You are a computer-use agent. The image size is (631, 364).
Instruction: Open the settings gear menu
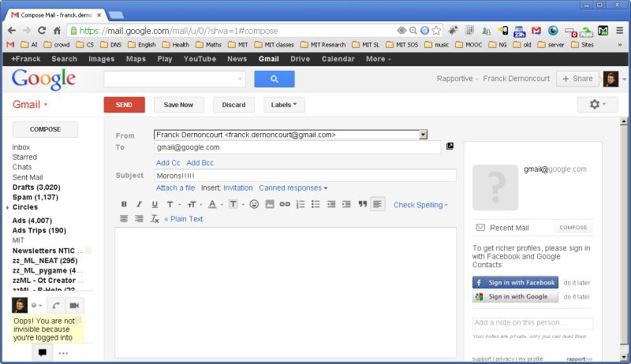pos(597,105)
